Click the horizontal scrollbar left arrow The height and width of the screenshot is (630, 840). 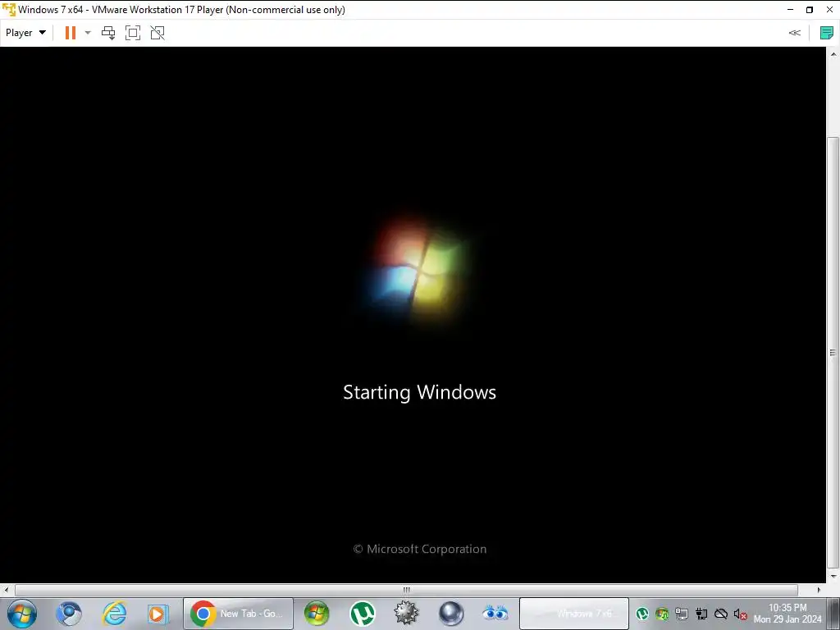pos(7,590)
